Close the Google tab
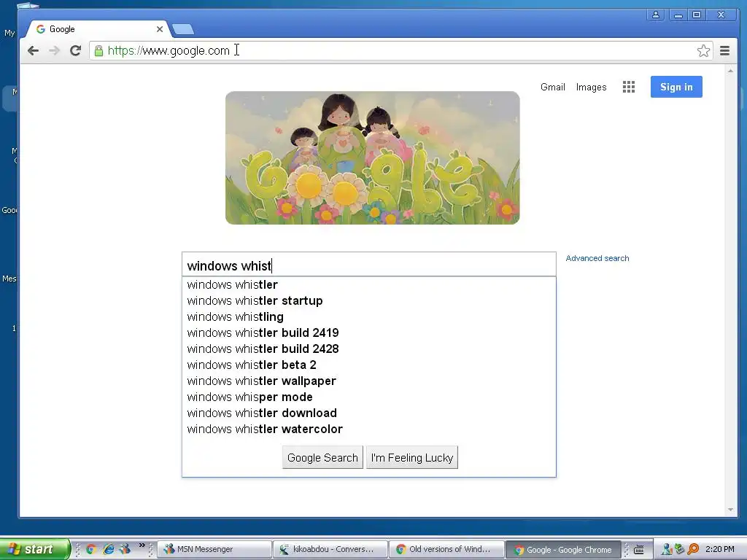Screen dimensions: 747x560 pyautogui.click(x=160, y=29)
